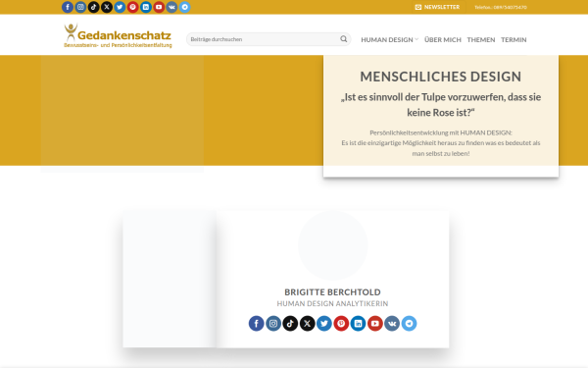The width and height of the screenshot is (588, 368).
Task: Expand the HUMAN DESIGN menu dropdown
Action: click(389, 40)
